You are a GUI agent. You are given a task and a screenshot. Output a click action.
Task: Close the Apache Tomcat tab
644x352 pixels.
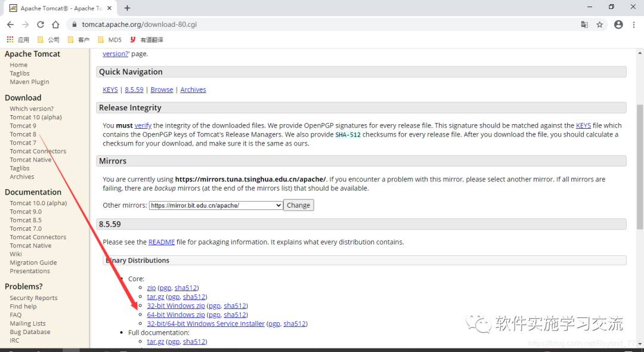[110, 8]
